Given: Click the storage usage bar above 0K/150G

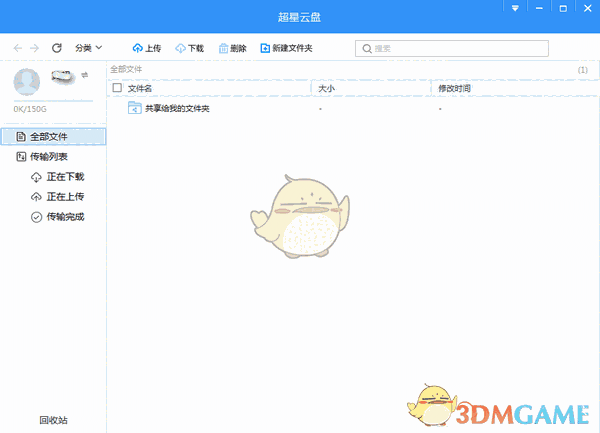Looking at the screenshot, I should point(53,101).
